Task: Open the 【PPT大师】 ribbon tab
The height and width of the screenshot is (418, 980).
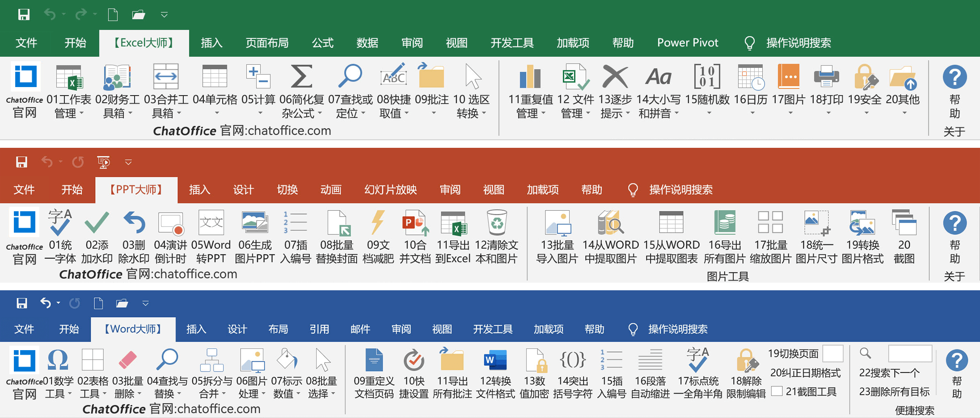Action: click(136, 190)
